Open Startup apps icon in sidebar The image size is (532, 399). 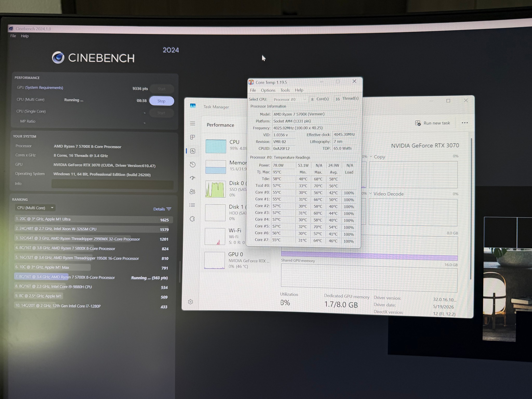click(x=192, y=178)
